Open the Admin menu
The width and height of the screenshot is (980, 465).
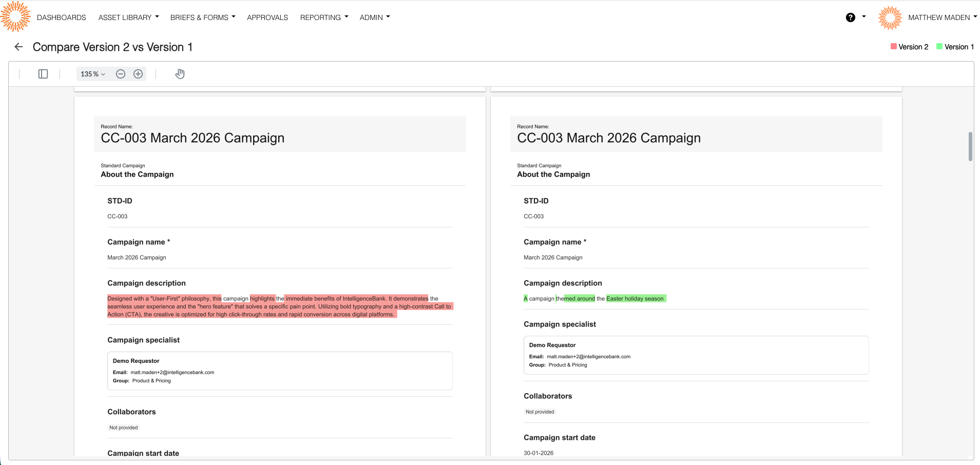pyautogui.click(x=375, y=17)
